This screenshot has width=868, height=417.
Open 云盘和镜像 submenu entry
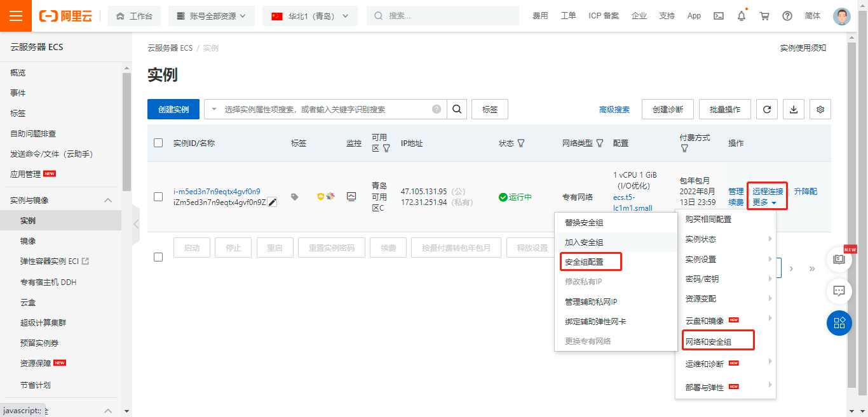point(725,321)
